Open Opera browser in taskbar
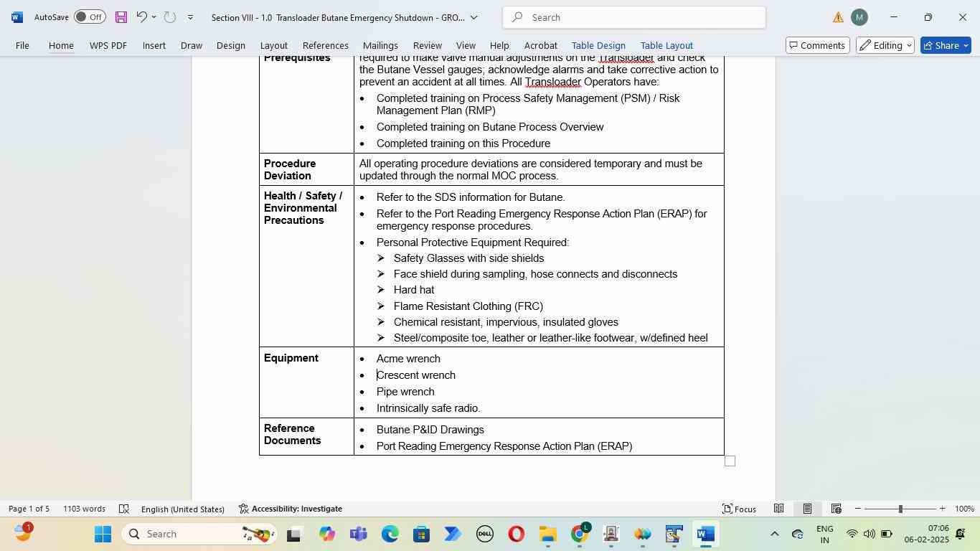 coord(516,534)
